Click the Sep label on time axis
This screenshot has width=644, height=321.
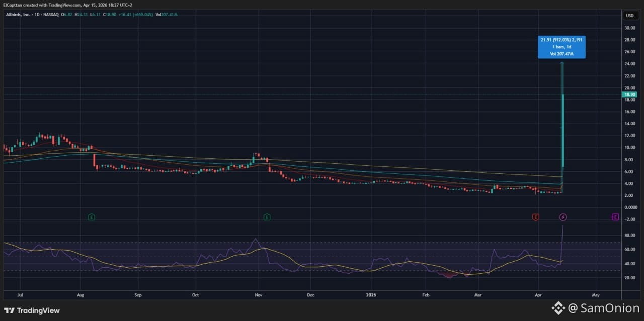click(x=138, y=295)
